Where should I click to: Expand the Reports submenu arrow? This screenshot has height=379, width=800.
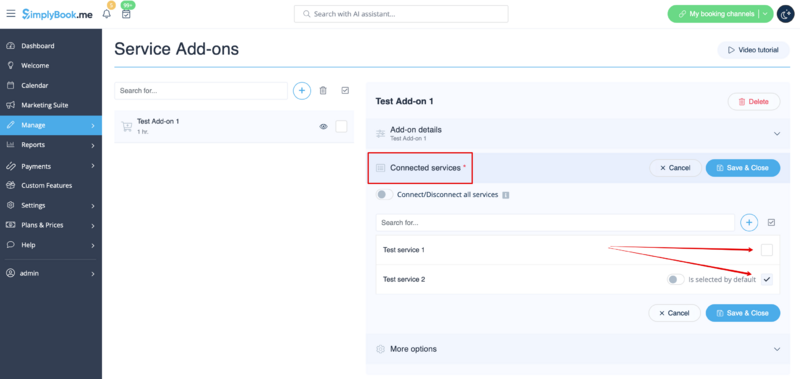point(93,145)
